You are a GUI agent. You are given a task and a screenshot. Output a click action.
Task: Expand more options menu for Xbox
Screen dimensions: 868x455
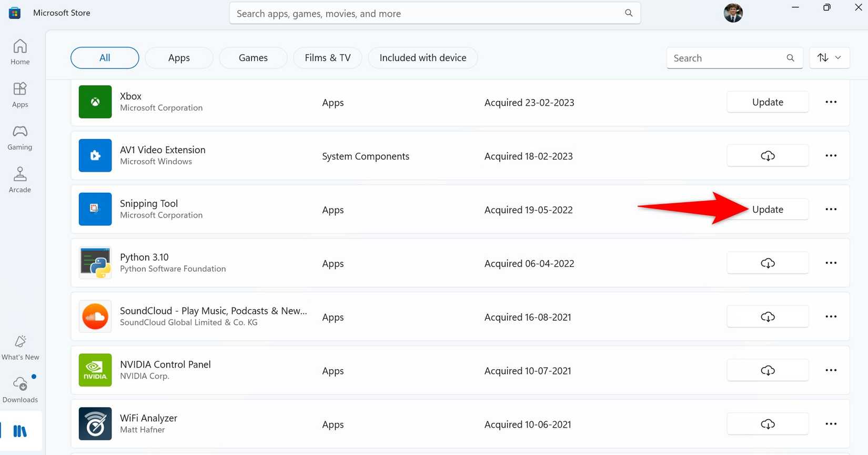point(831,102)
